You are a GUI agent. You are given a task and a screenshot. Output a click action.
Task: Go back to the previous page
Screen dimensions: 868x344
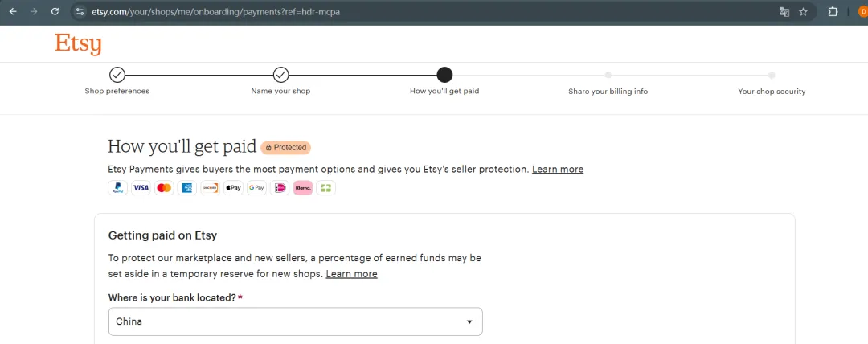click(13, 12)
